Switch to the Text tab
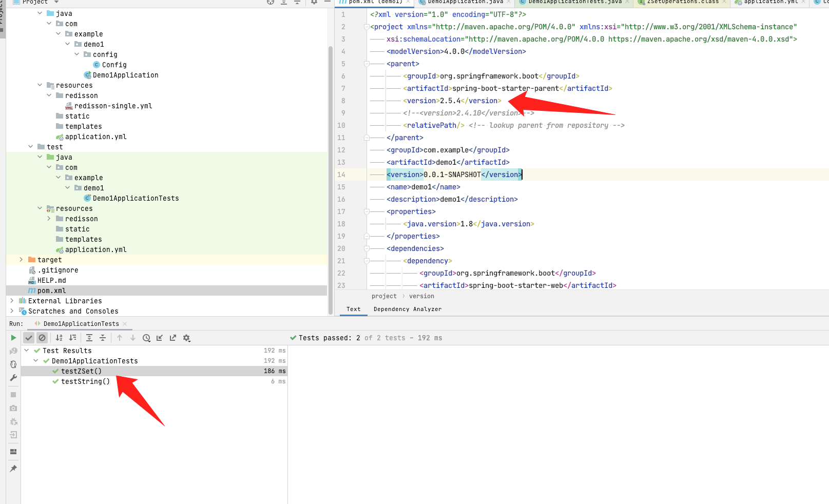The height and width of the screenshot is (504, 829). tap(353, 309)
